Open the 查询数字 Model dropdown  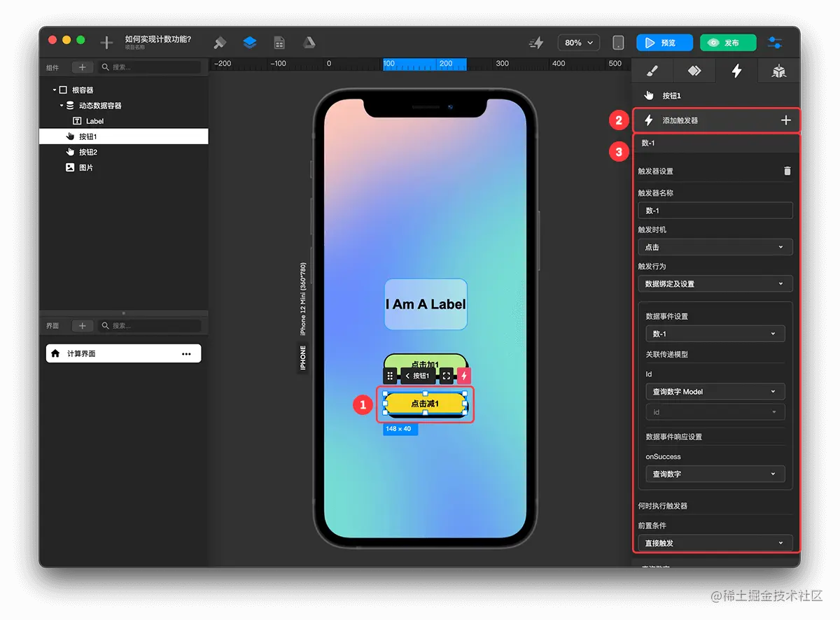(715, 392)
